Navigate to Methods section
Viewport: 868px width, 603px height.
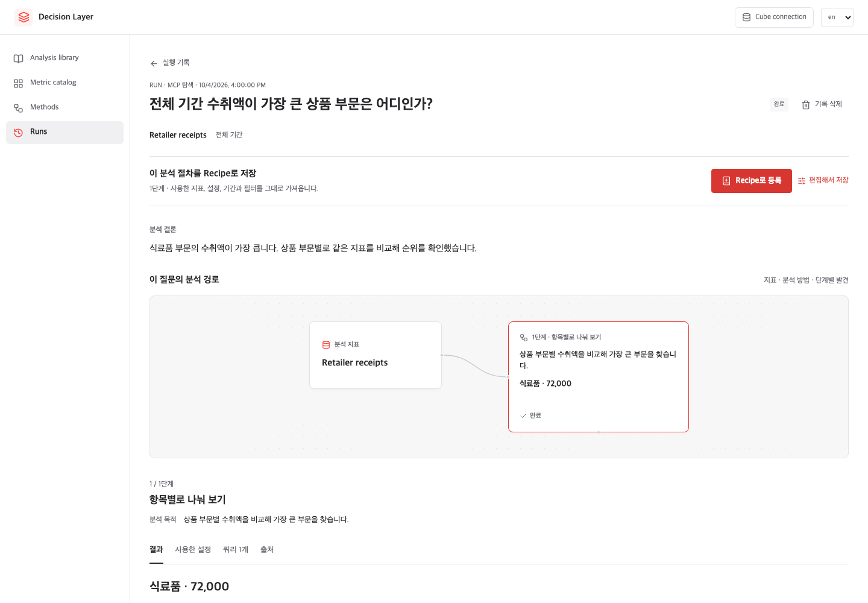pos(64,107)
